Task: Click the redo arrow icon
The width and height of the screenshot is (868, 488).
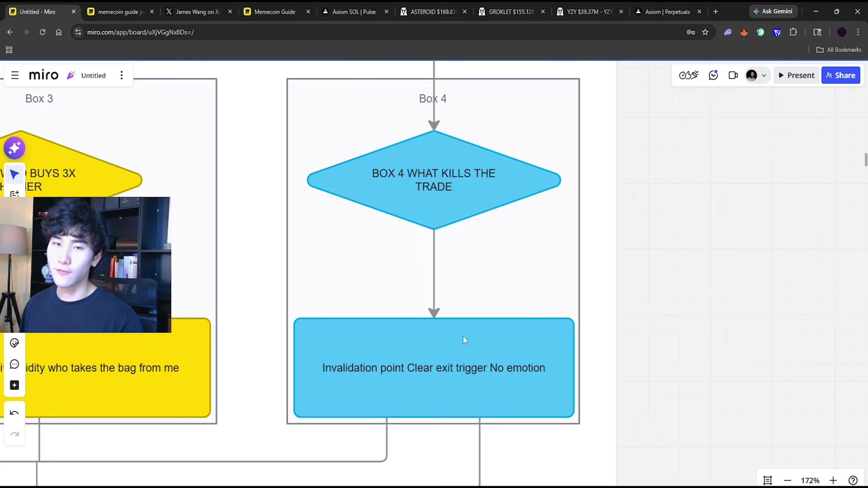Action: [x=14, y=434]
